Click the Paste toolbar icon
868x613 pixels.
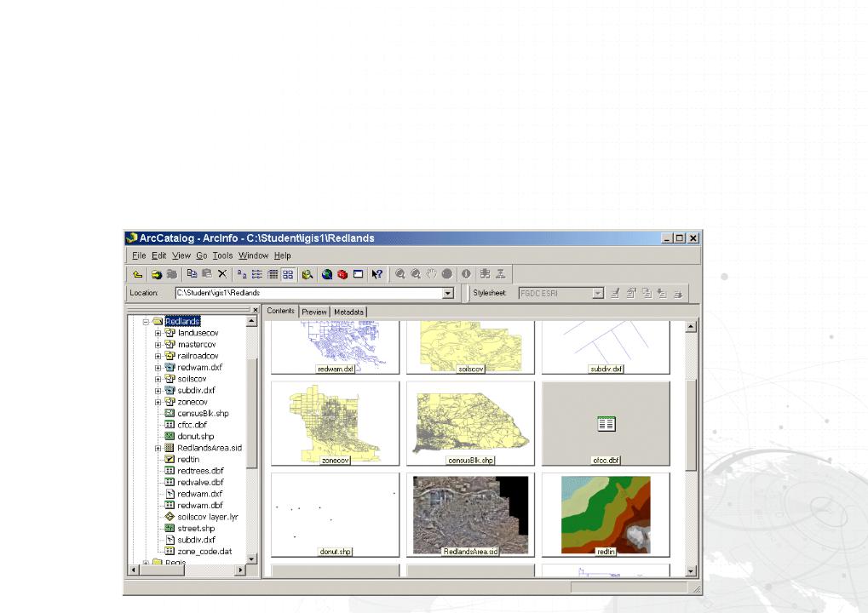click(206, 274)
